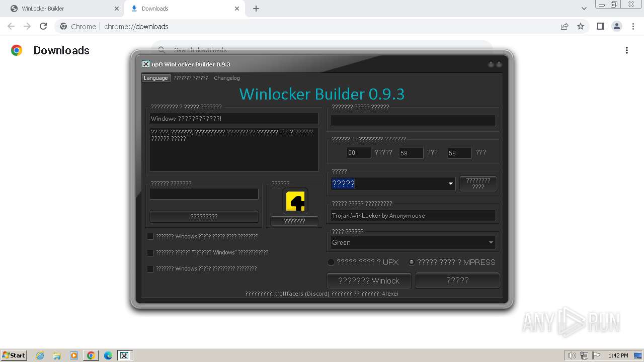This screenshot has height=362, width=644.
Task: Open Chrome's three-dot main menu
Action: (x=633, y=27)
